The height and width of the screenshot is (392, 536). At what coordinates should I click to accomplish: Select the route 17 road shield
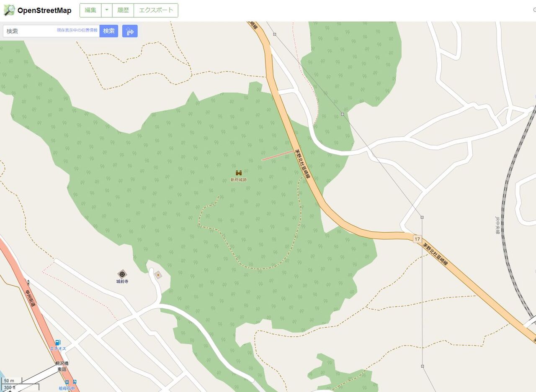click(x=417, y=239)
